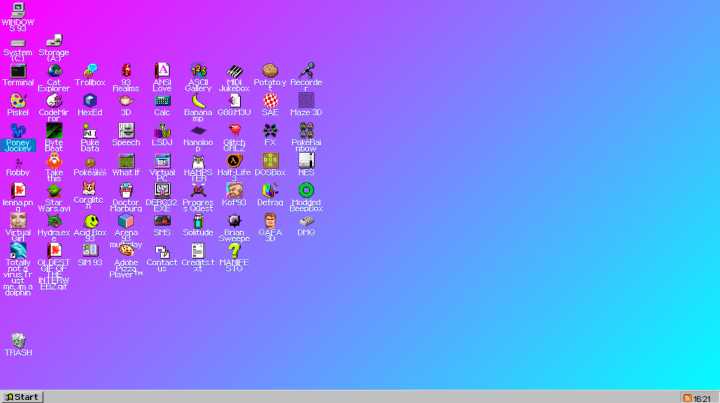Viewport: 720px width, 403px height.
Task: Open the Brian Sweeper icon
Action: point(234,221)
